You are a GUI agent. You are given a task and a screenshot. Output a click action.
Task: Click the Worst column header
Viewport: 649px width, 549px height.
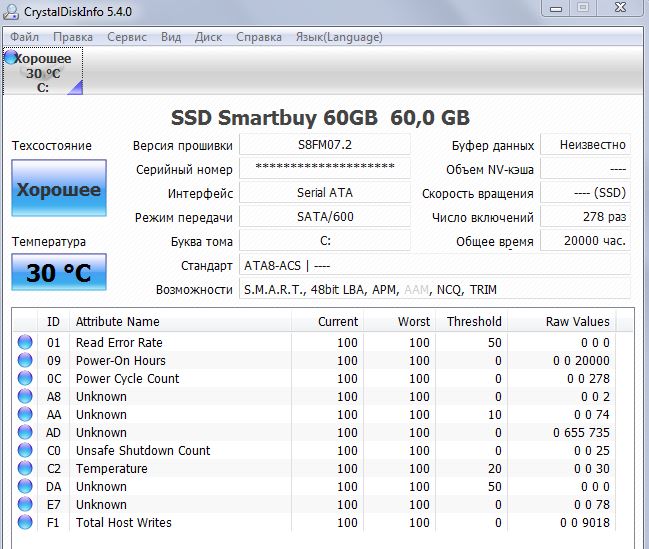(x=399, y=321)
